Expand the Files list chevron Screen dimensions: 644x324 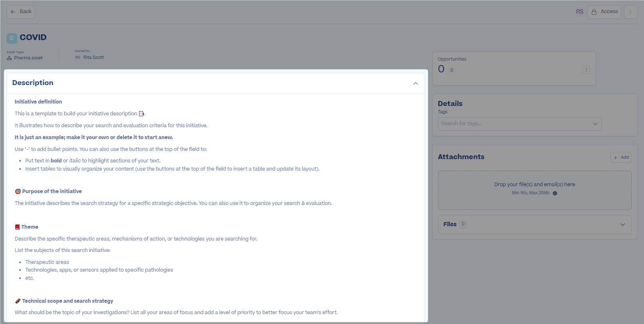[622, 225]
